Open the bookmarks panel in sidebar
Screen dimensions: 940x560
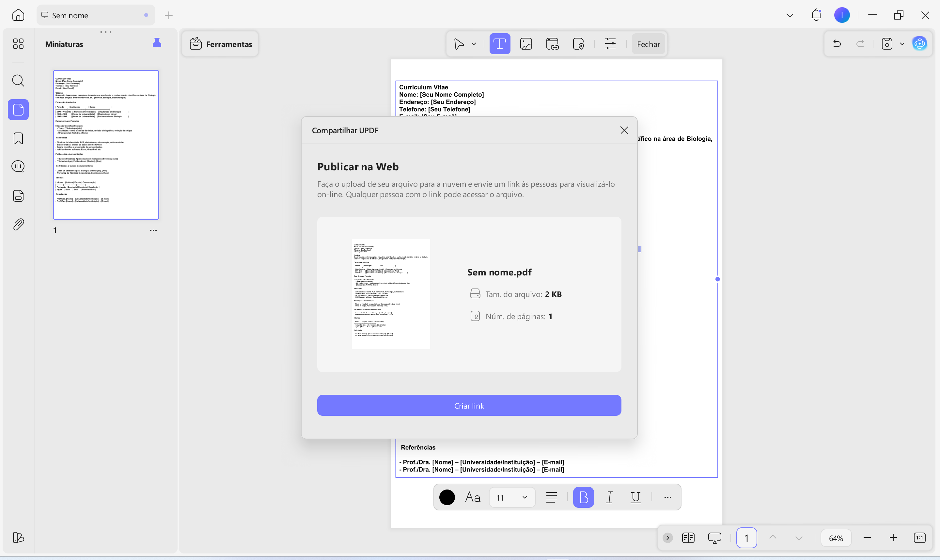18,138
